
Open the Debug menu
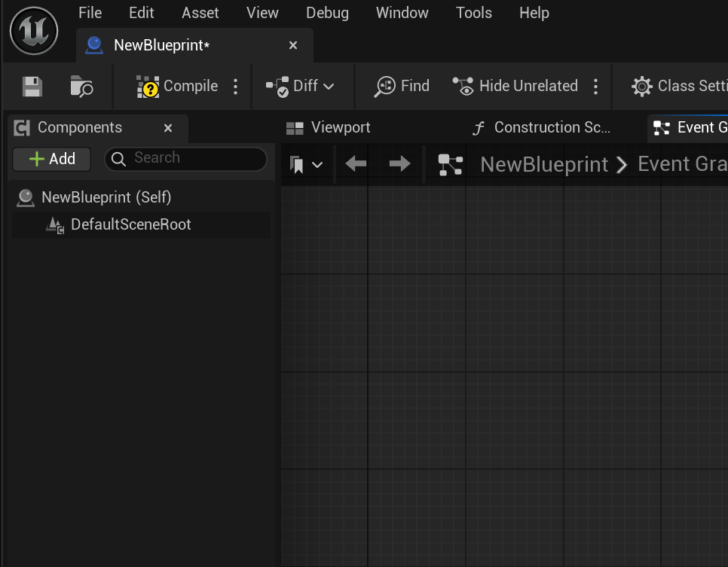point(327,13)
